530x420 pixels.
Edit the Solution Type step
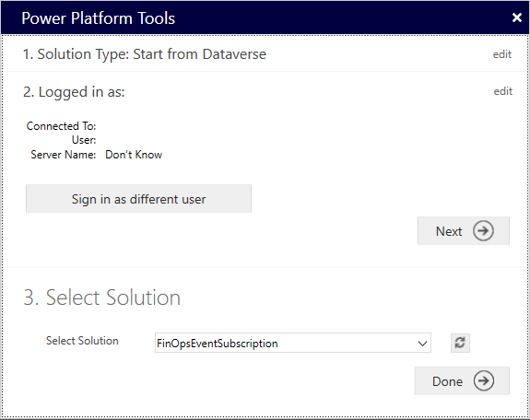click(502, 54)
